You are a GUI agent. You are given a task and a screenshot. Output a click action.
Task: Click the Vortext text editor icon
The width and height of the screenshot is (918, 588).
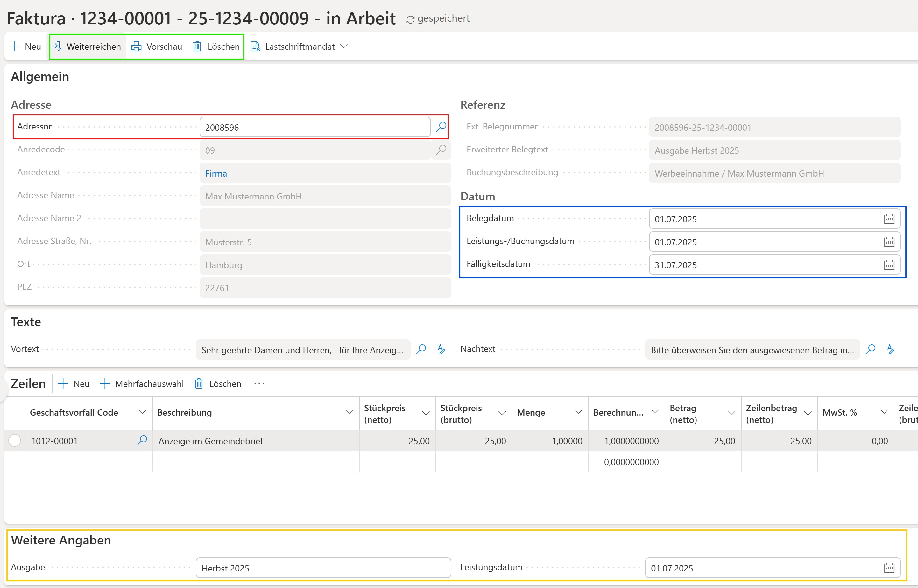tap(441, 349)
